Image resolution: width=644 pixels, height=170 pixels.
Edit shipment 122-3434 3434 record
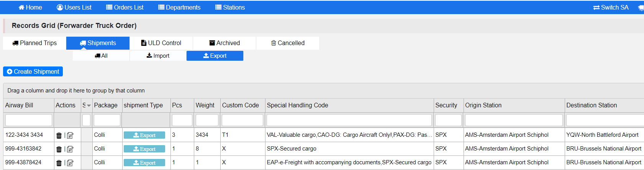click(x=70, y=135)
